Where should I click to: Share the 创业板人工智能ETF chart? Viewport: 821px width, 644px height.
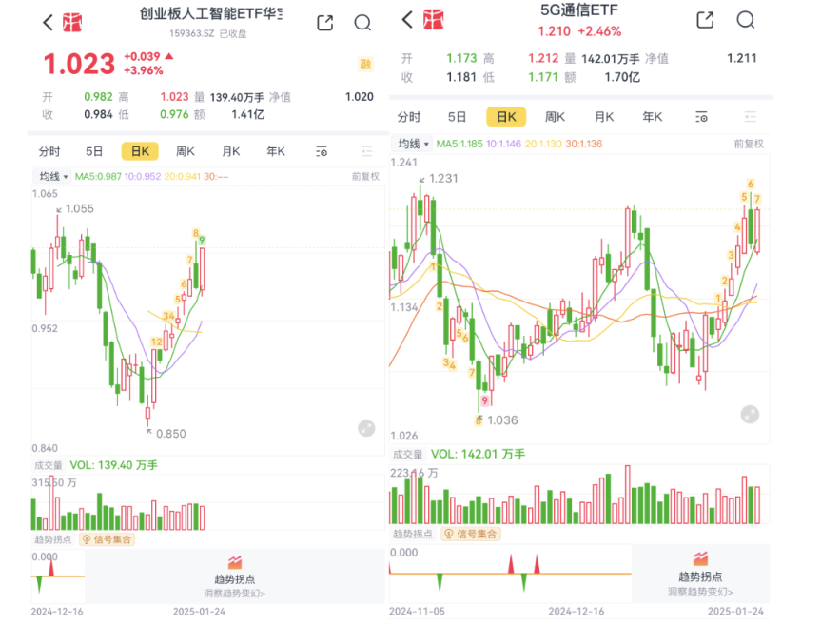324,23
